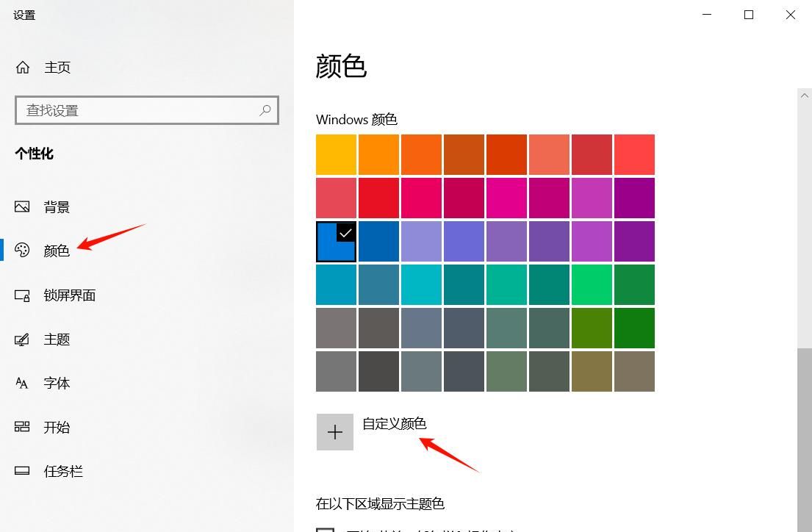Select the 字体 fonts icon
Image resolution: width=812 pixels, height=532 pixels.
(21, 383)
